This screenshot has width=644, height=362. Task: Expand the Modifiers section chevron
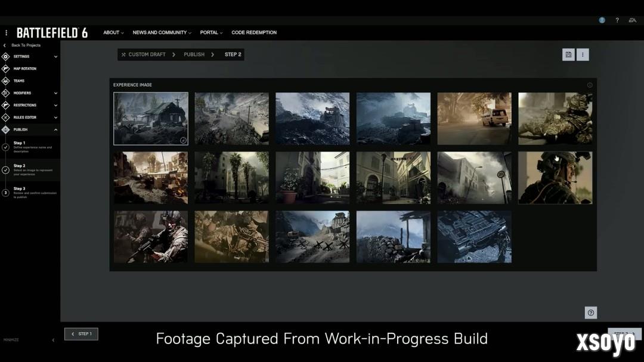coord(55,93)
